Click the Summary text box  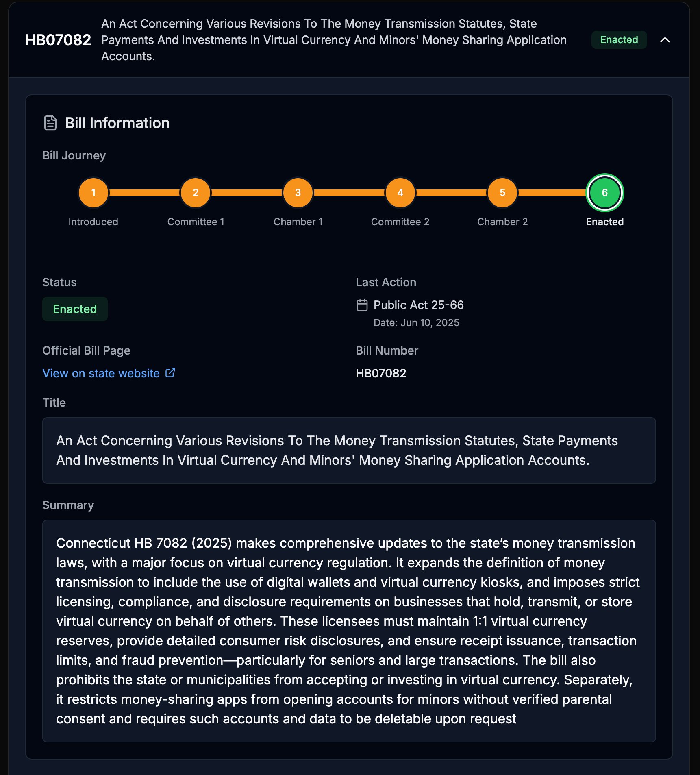point(349,631)
